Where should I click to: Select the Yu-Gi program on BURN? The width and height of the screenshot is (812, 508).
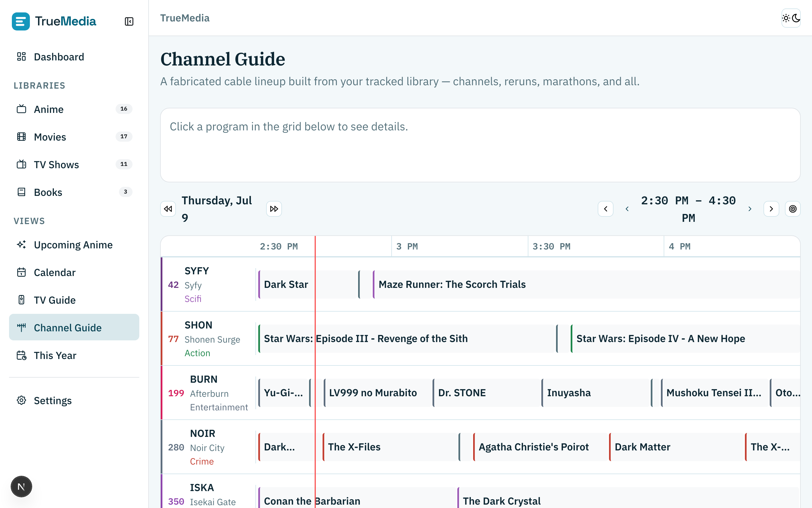click(284, 393)
